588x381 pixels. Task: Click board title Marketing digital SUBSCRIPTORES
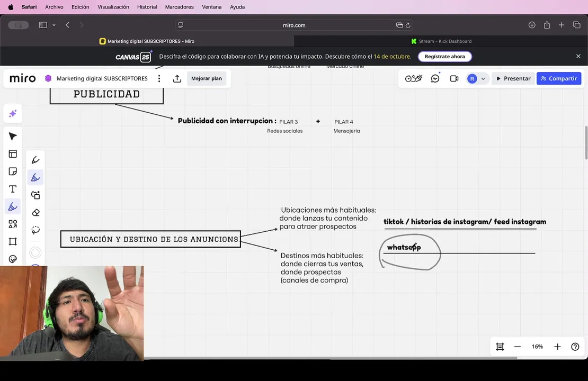102,78
